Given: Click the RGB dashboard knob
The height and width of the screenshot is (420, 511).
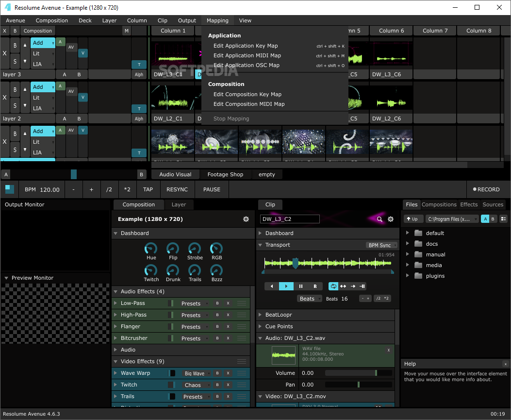Looking at the screenshot, I should coord(216,249).
